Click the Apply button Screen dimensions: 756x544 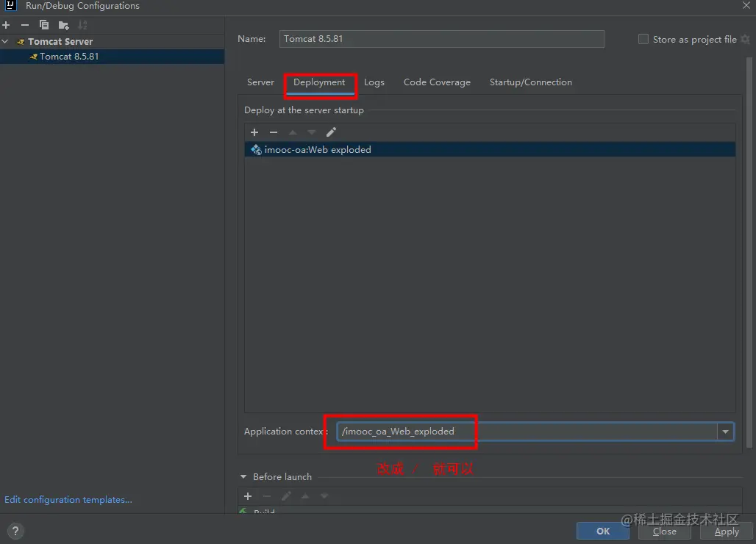[x=727, y=531]
